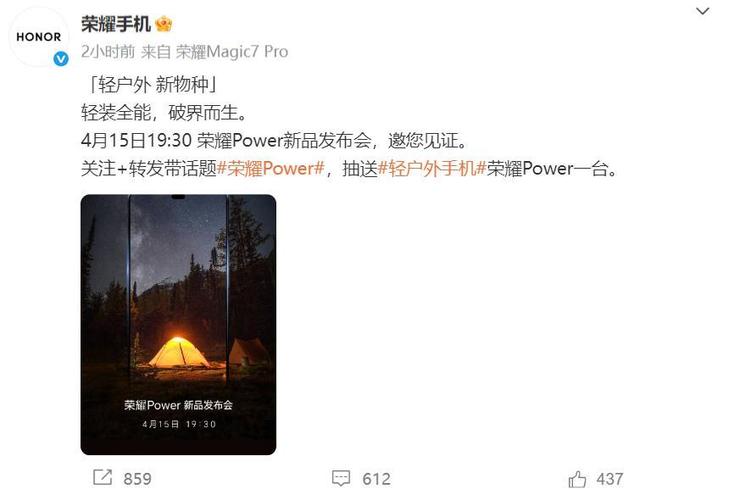Open comments via speech bubble icon
This screenshot has height=500, width=729.
(x=341, y=478)
